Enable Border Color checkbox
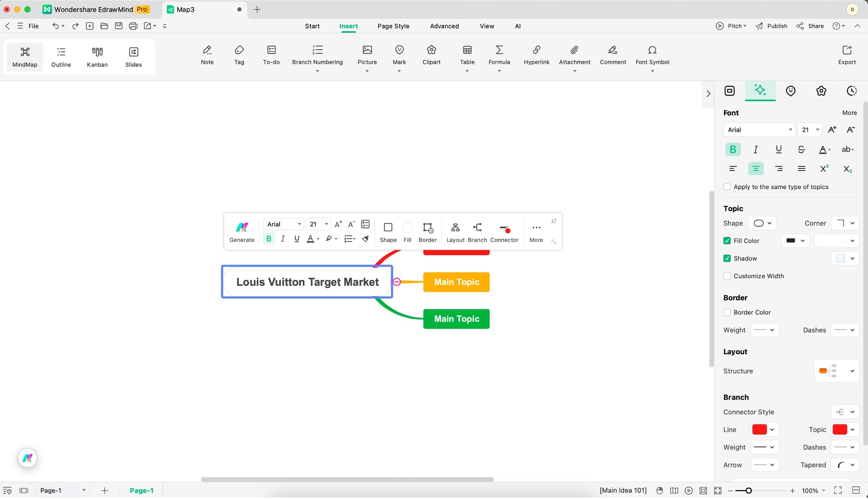Screen dimensions: 868x499 tap(727, 312)
